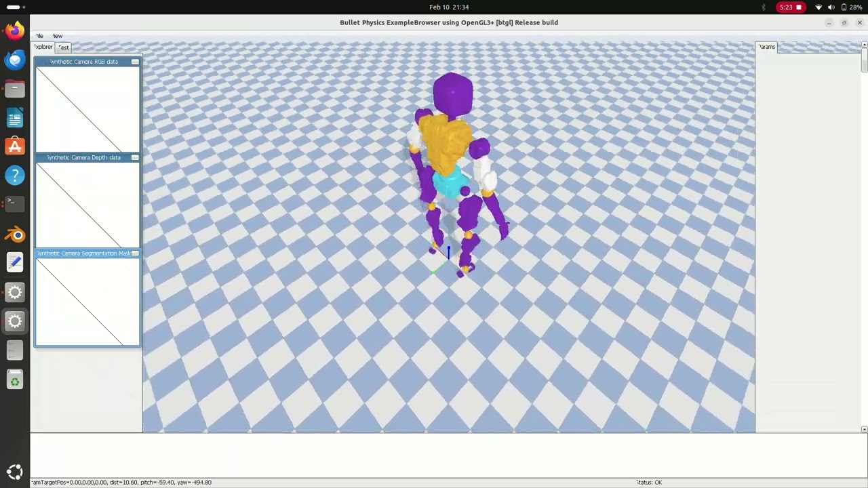
Task: Click the Bluetooth icon in top bar
Action: click(764, 7)
